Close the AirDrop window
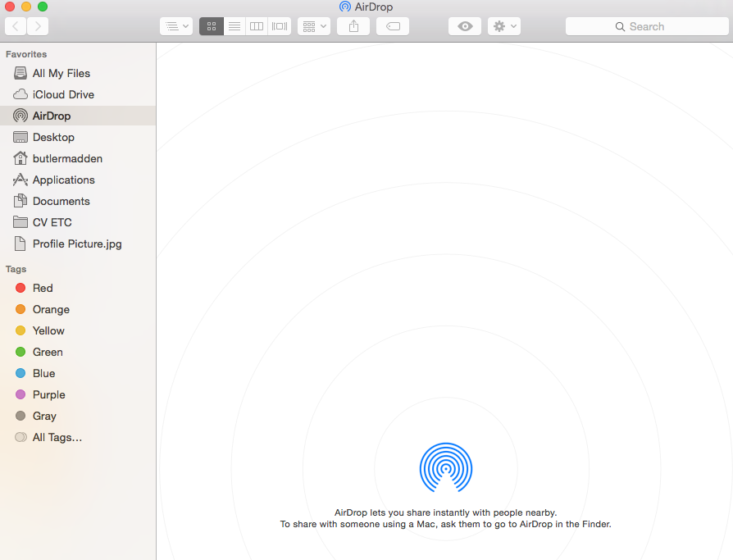The image size is (733, 560). coord(9,7)
